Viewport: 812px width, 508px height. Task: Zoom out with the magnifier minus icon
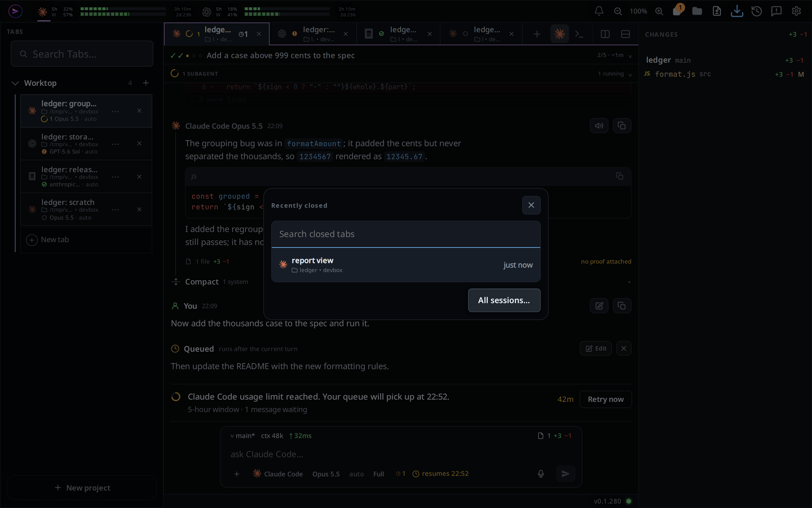618,11
